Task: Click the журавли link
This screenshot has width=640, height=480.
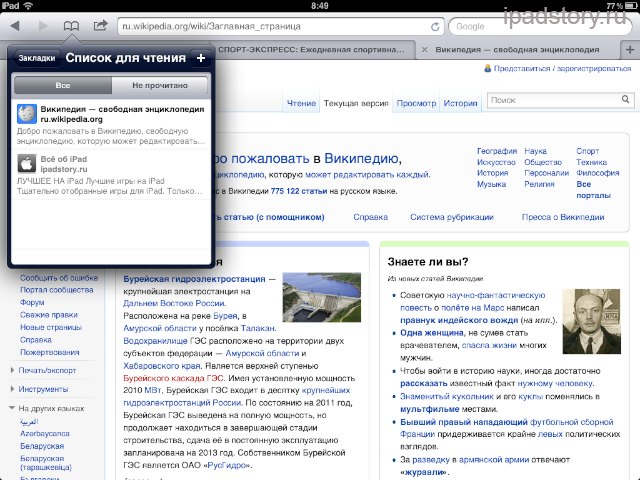Action: [x=425, y=472]
